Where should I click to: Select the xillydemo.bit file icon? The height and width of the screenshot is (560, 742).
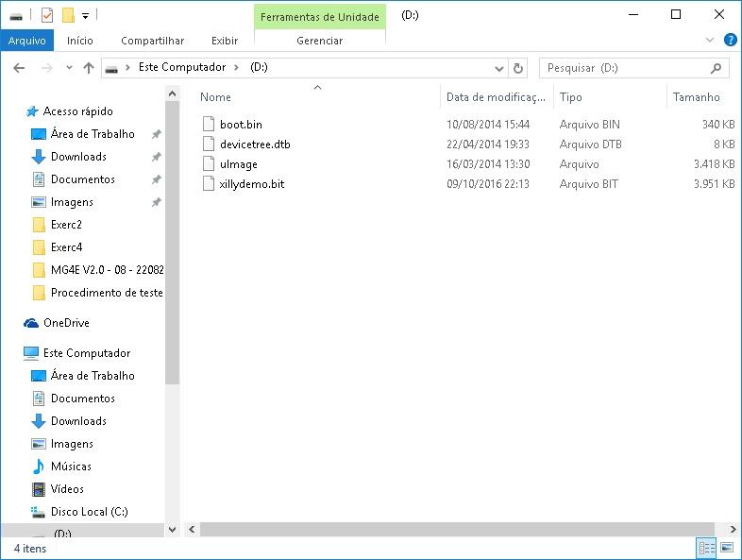(210, 184)
